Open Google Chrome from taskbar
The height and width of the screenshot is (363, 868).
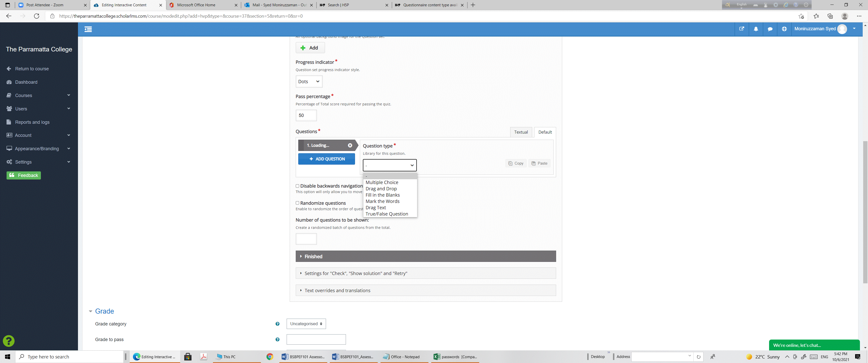pyautogui.click(x=269, y=357)
